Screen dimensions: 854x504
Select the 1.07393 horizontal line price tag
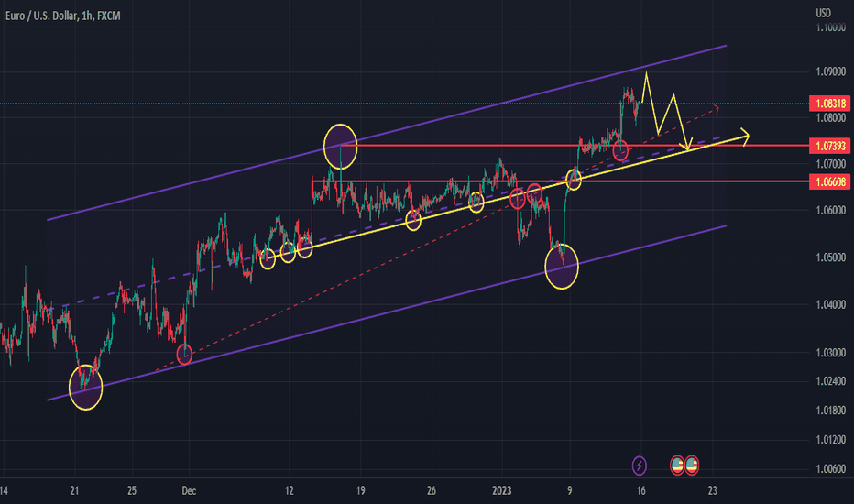tap(830, 146)
